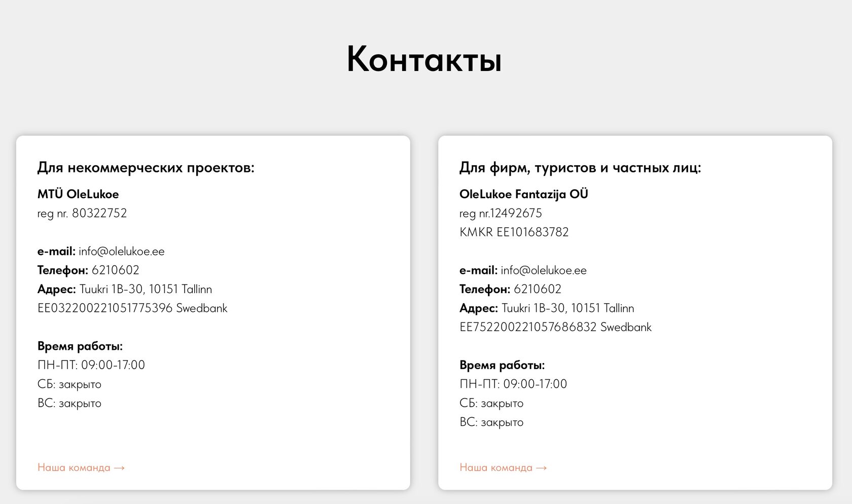852x504 pixels.
Task: Click bank account 'EE752200221057686832 Swedbank'
Action: pos(555,327)
